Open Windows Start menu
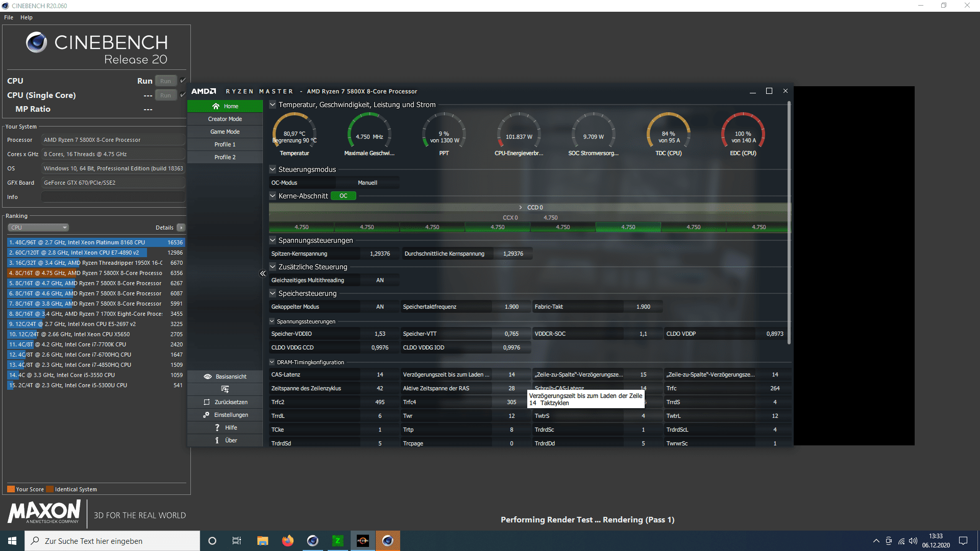Image resolution: width=980 pixels, height=551 pixels. click(x=12, y=541)
